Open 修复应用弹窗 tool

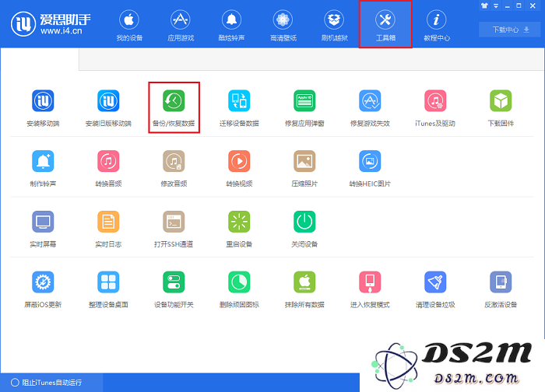(304, 108)
